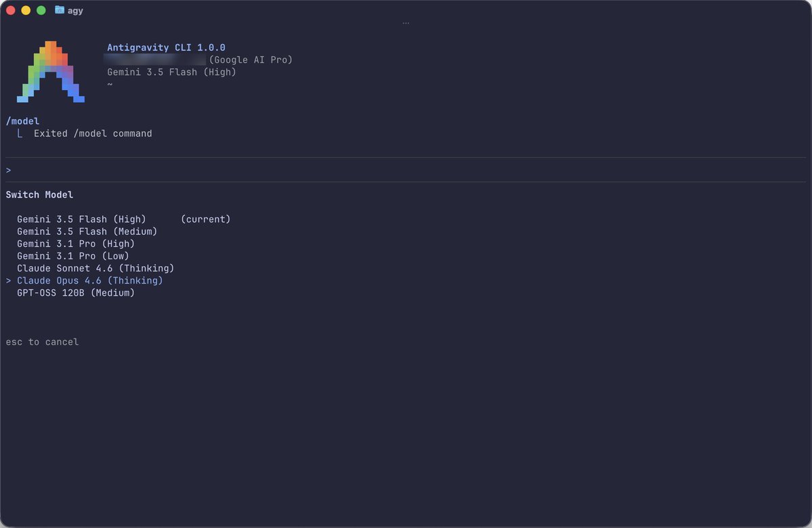Screen dimensions: 812x528
Task: Click the ellipsis at top center
Action: pos(406,23)
